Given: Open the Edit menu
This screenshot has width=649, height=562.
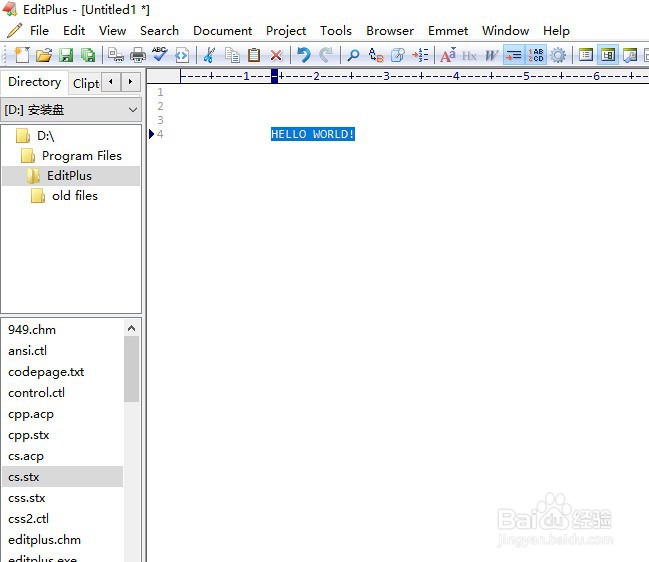Looking at the screenshot, I should (x=74, y=31).
